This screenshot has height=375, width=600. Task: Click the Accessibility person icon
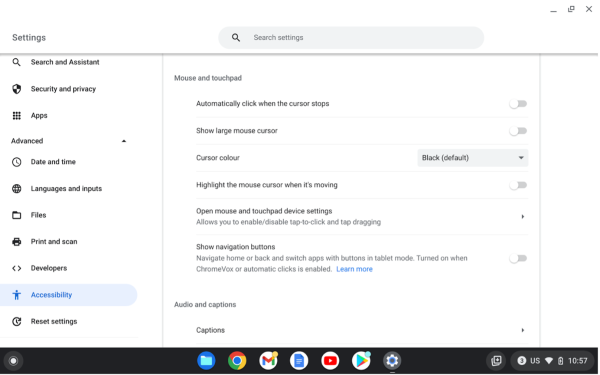16,295
